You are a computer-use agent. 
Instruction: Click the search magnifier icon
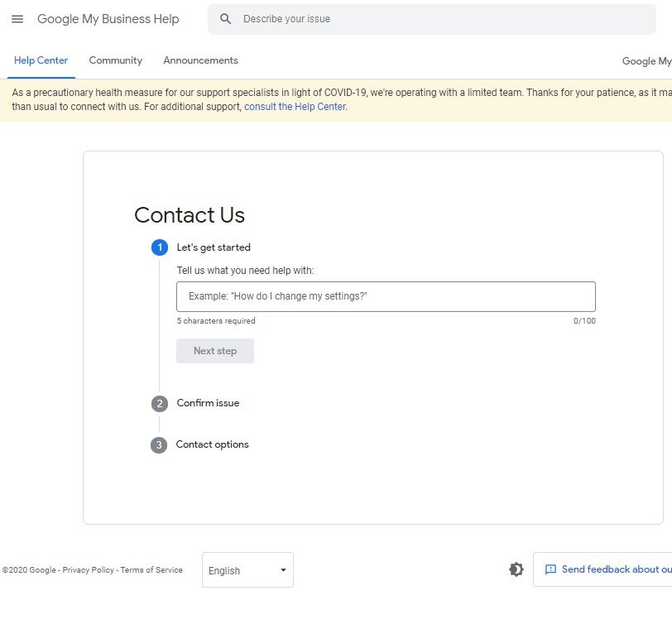pos(225,19)
